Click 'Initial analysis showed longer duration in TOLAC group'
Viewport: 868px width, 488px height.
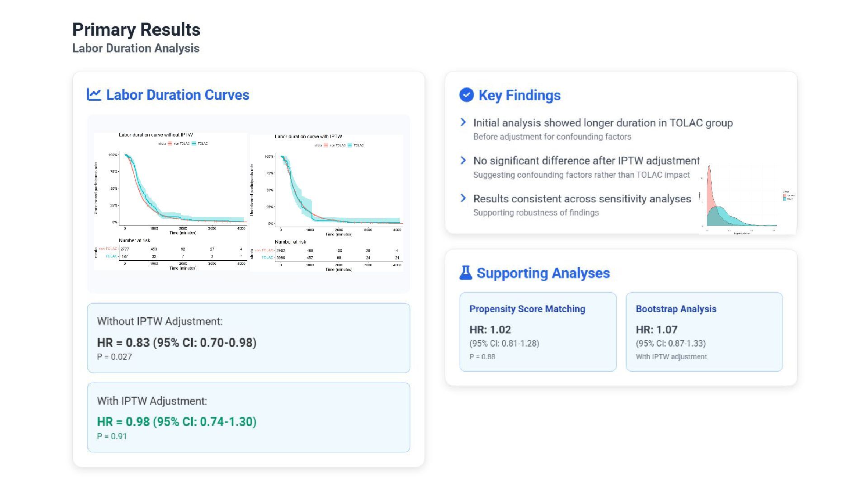click(x=603, y=123)
